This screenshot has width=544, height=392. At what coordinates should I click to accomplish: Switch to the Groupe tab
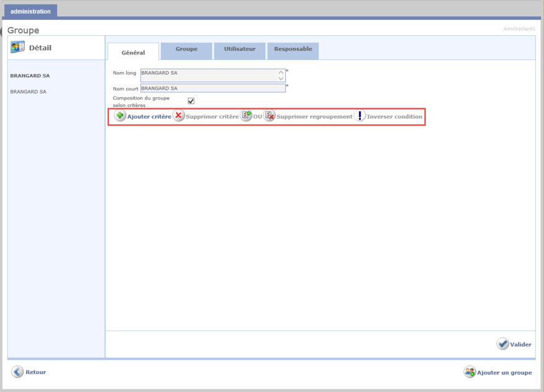(x=186, y=49)
